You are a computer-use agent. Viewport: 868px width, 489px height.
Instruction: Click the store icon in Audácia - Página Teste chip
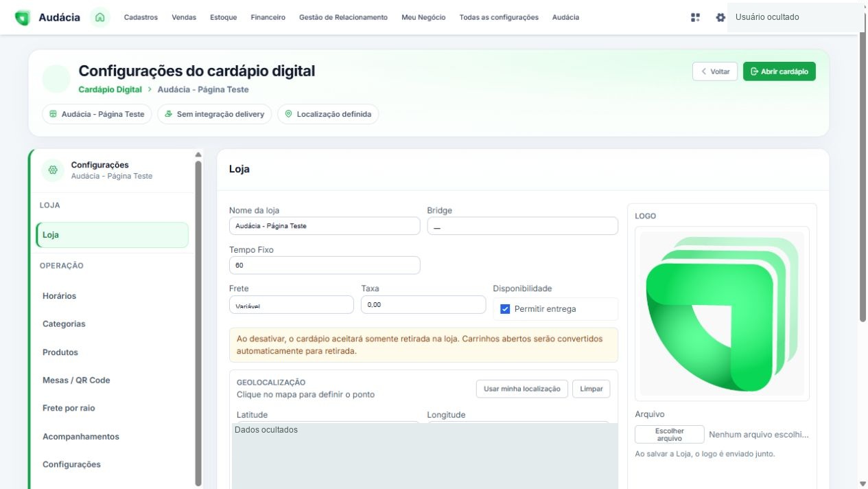point(53,114)
